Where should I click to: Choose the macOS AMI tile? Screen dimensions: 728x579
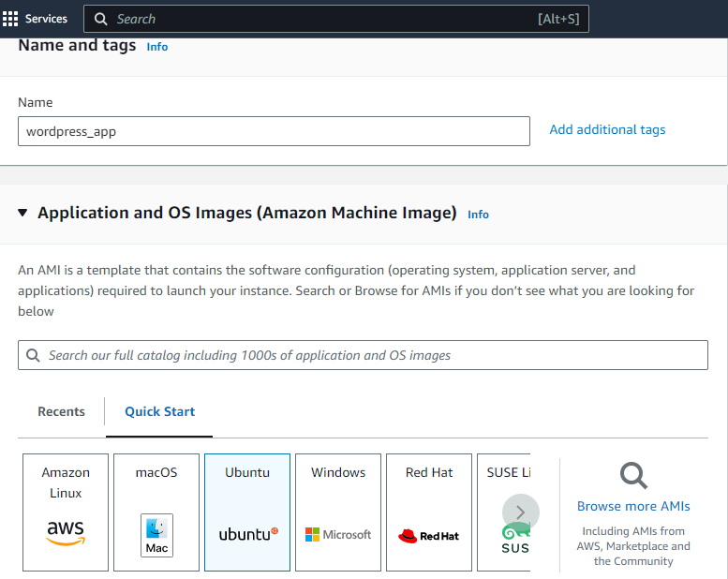(156, 512)
